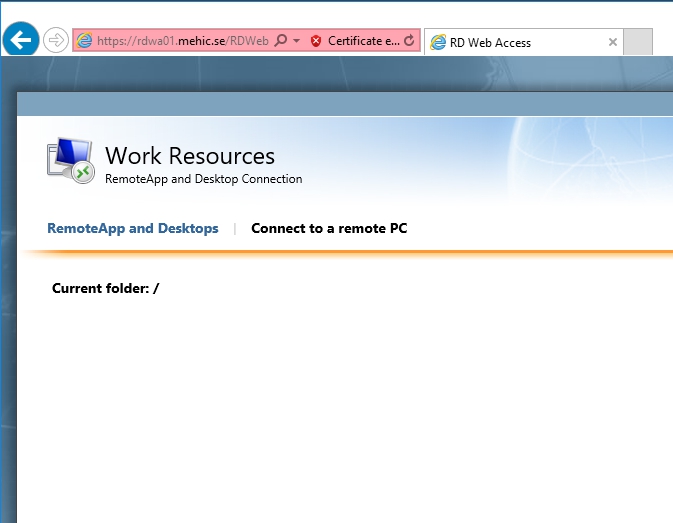Close the RD Web Access tab
Viewport: 673px width, 523px height.
point(613,42)
